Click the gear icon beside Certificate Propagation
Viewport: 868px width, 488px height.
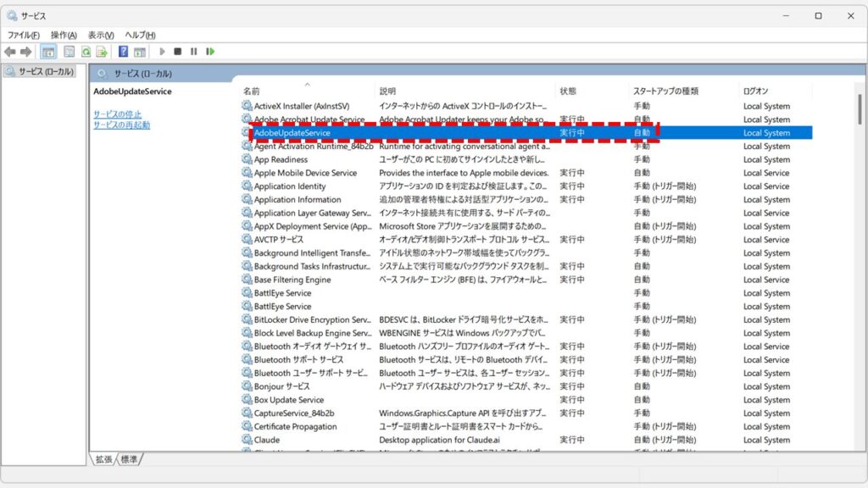247,427
